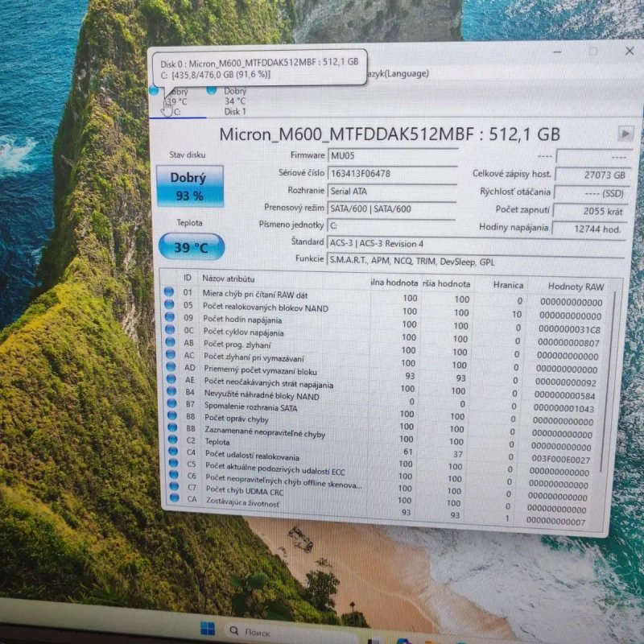The height and width of the screenshot is (644, 644).
Task: Select status icon for Spomalenie rozhrania SATA
Action: tap(172, 403)
